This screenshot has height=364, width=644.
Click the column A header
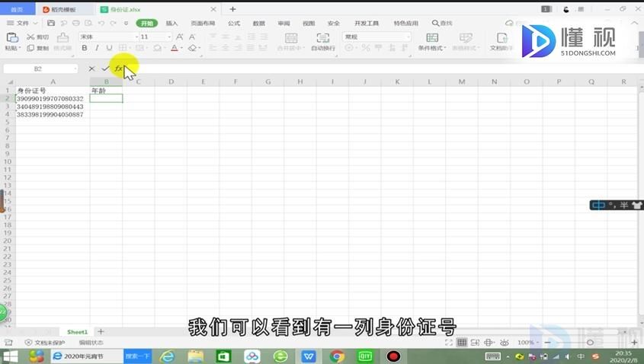click(x=53, y=81)
